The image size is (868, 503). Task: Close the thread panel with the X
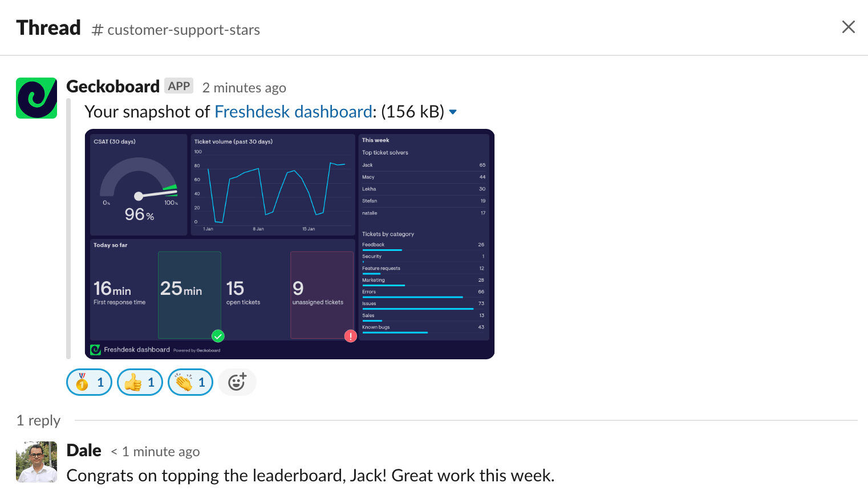coord(849,27)
